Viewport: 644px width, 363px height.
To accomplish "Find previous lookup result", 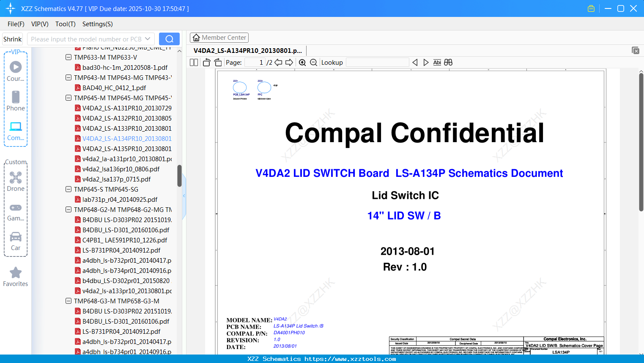I will (415, 63).
